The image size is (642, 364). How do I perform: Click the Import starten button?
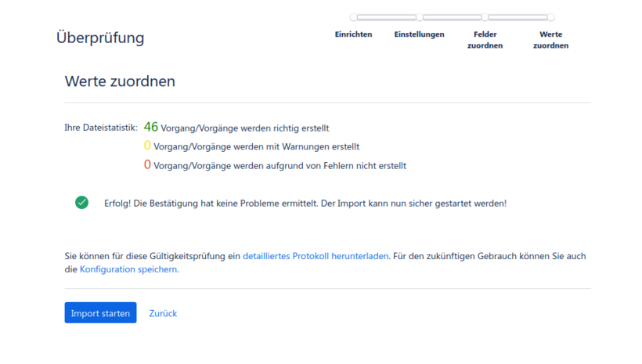100,313
